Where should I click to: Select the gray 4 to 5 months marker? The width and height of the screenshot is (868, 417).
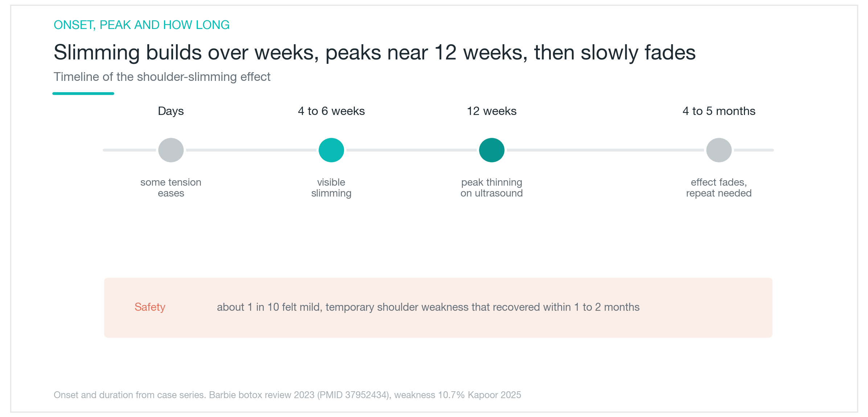pyautogui.click(x=719, y=150)
